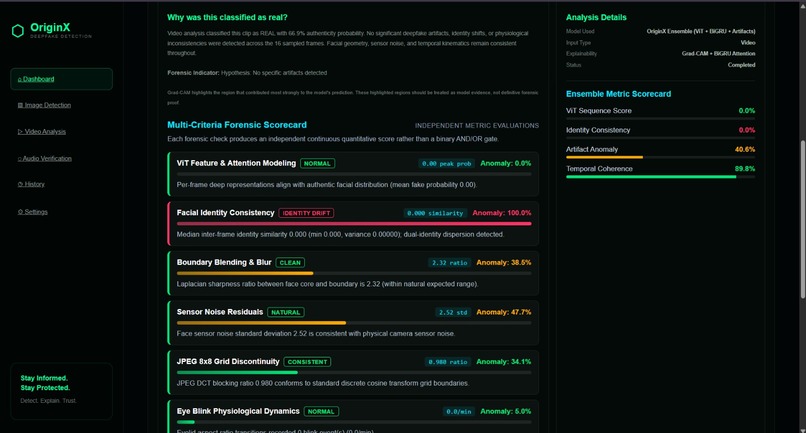Click the 'Sensor Noise Residuals' title

pos(220,312)
